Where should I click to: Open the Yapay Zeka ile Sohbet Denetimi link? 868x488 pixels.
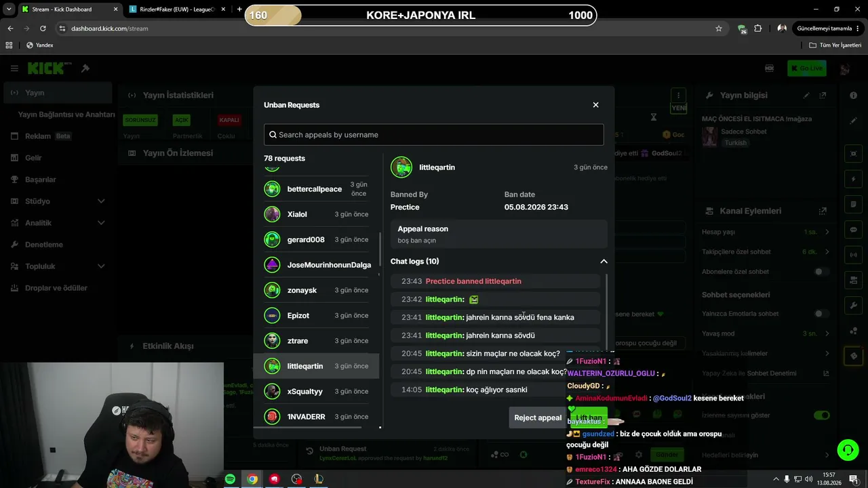tap(826, 373)
